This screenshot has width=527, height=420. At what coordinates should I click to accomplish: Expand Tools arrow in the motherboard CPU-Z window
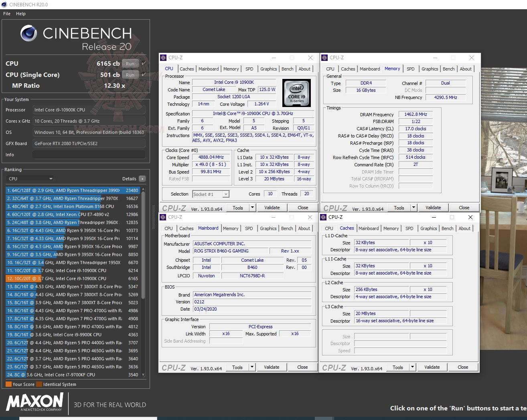[252, 367]
